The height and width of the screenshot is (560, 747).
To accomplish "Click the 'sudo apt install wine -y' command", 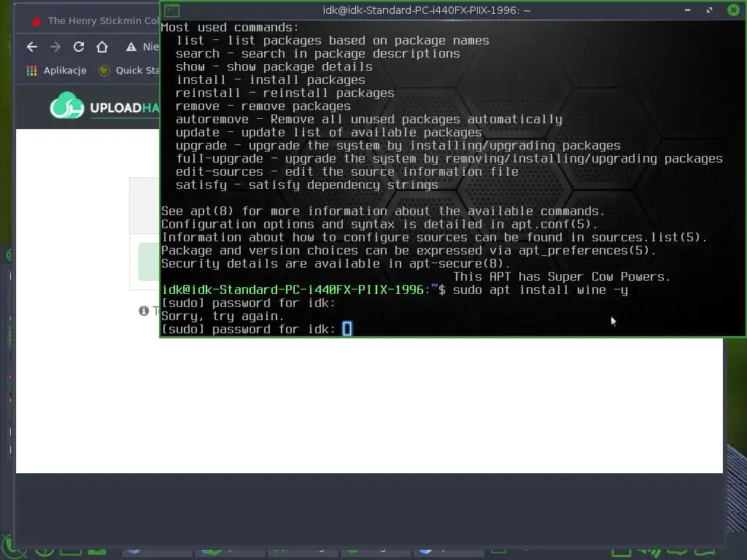I will [x=541, y=289].
